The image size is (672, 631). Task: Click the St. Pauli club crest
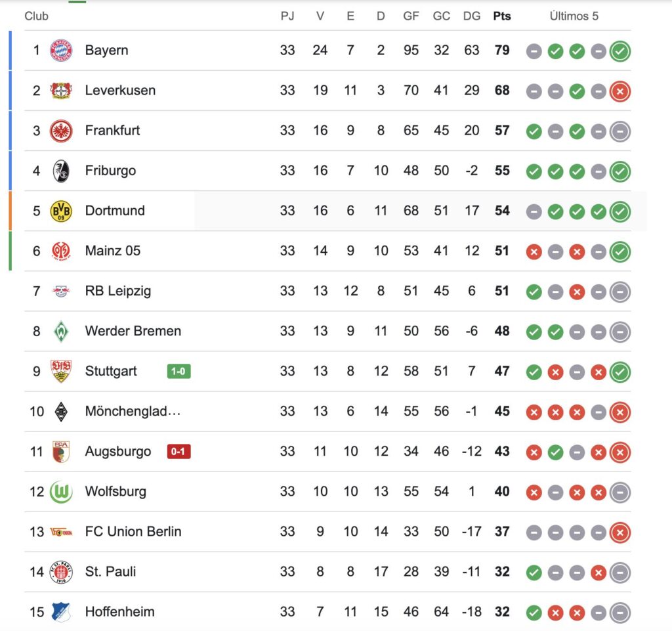point(61,572)
